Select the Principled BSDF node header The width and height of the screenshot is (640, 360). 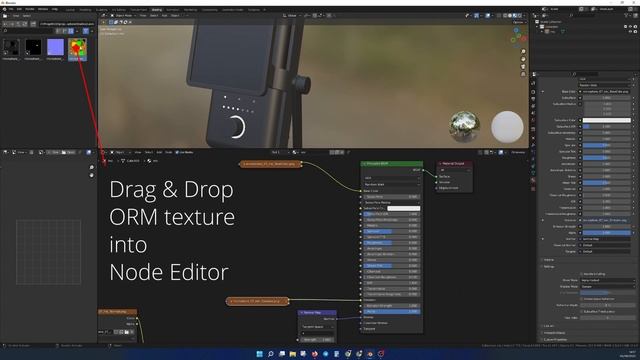[x=391, y=164]
